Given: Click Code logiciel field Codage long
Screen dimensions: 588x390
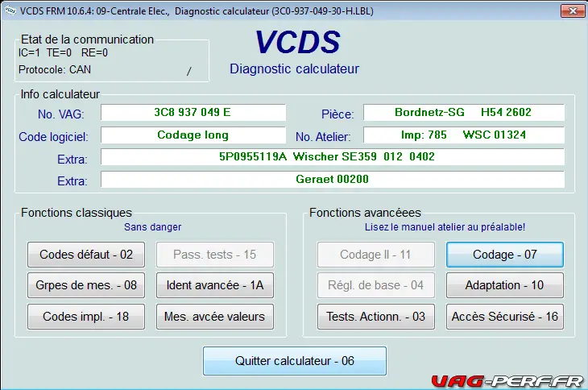Looking at the screenshot, I should [x=193, y=135].
